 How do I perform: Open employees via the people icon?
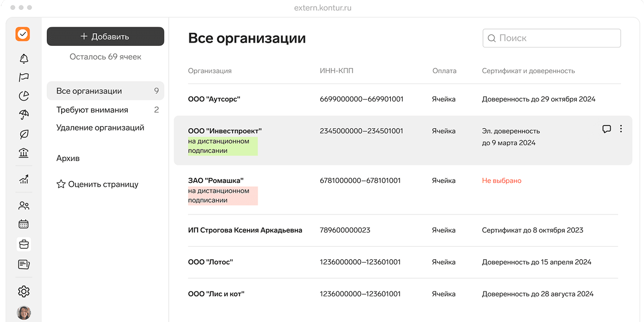coord(23,205)
